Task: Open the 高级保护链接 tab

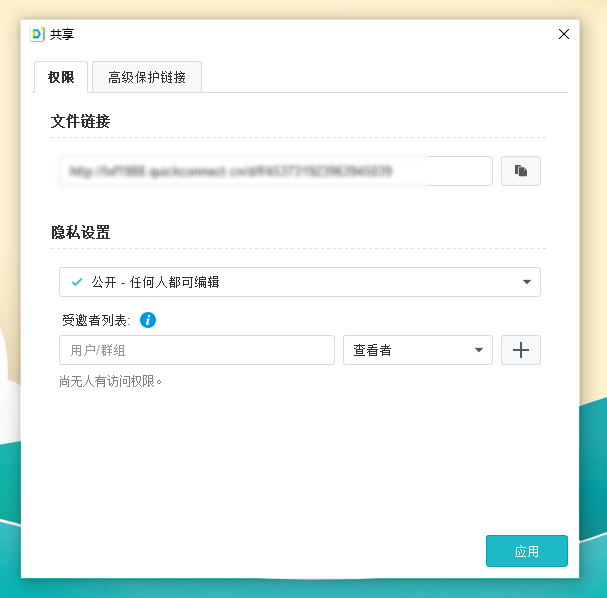Action: coord(147,77)
